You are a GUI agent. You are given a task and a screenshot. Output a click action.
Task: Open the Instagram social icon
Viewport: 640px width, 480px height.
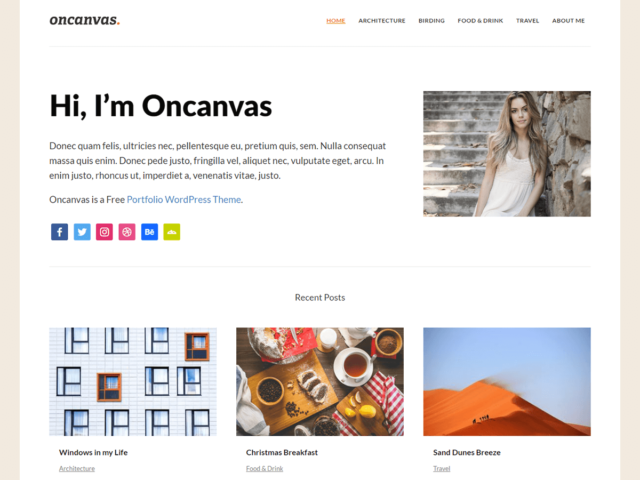click(104, 232)
